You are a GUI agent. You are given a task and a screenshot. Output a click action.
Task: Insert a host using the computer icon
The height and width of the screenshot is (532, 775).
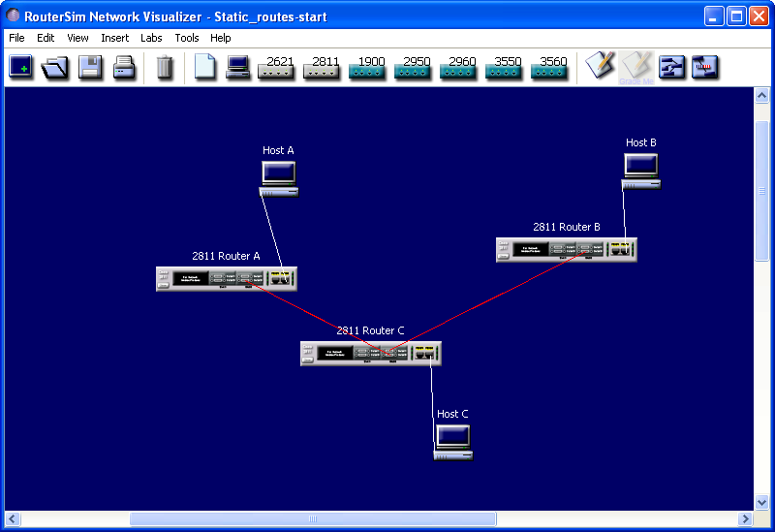(237, 67)
